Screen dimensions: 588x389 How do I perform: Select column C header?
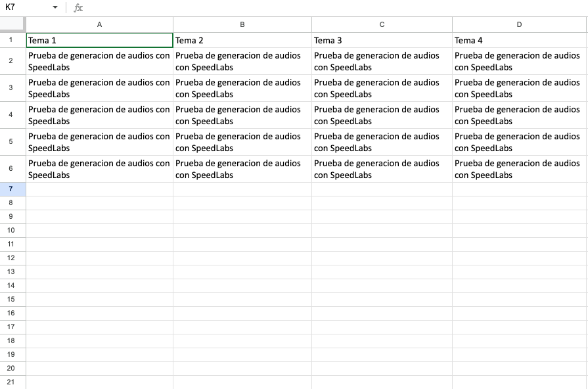[382, 24]
